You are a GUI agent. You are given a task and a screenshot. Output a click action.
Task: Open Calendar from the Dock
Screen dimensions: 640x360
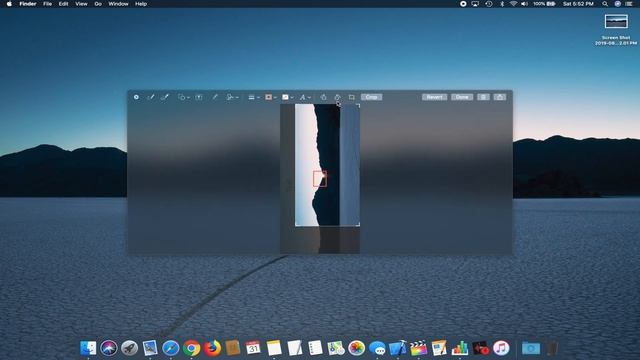pos(253,348)
